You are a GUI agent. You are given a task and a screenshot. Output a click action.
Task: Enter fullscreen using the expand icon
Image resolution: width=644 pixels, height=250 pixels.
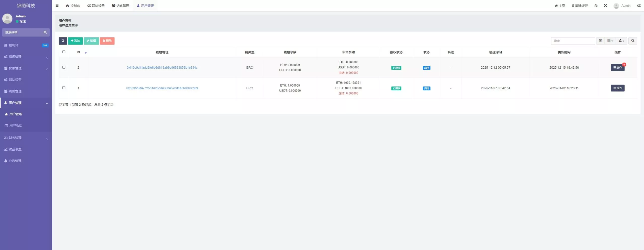(605, 6)
